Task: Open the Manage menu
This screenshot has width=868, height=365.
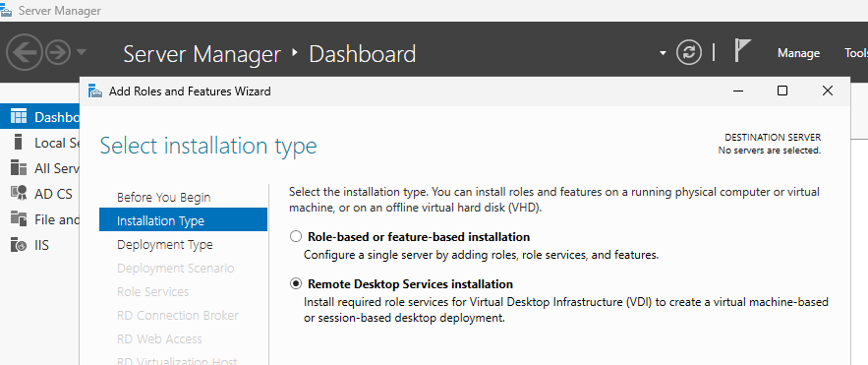Action: 798,53
